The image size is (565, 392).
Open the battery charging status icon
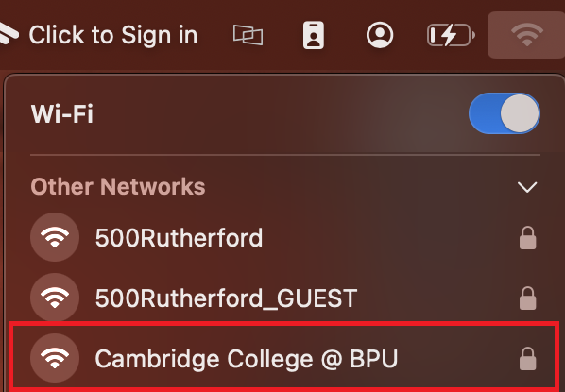(451, 35)
